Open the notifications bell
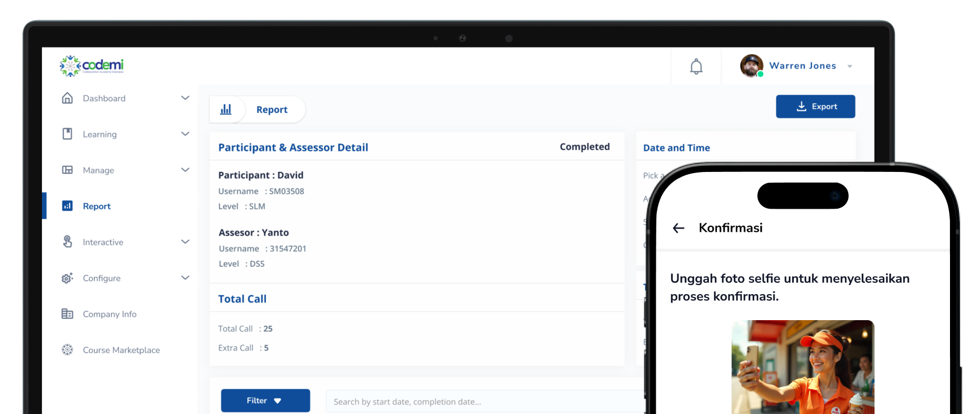Screen dimensions: 980x414 [x=696, y=66]
